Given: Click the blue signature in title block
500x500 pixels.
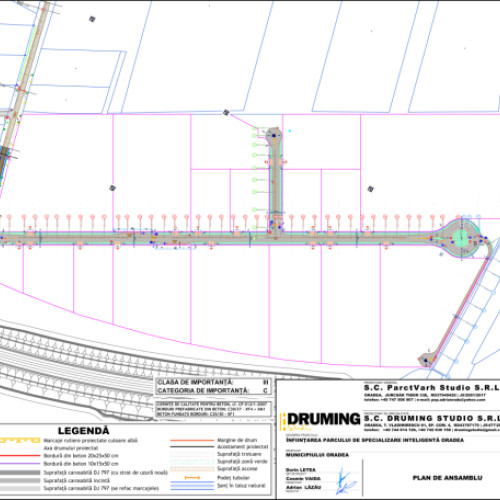Looking at the screenshot, I should [345, 481].
